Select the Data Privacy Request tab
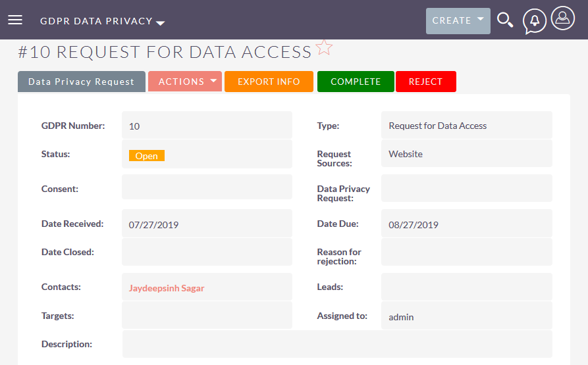 coord(82,82)
